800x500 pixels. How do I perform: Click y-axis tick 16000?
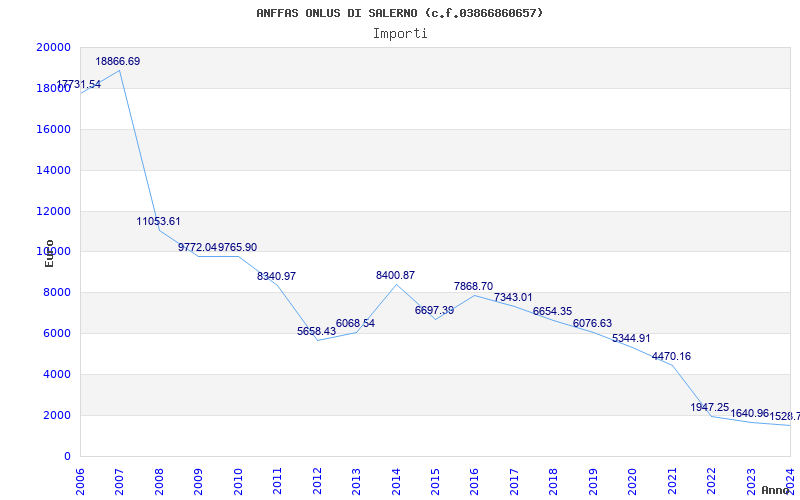point(53,129)
